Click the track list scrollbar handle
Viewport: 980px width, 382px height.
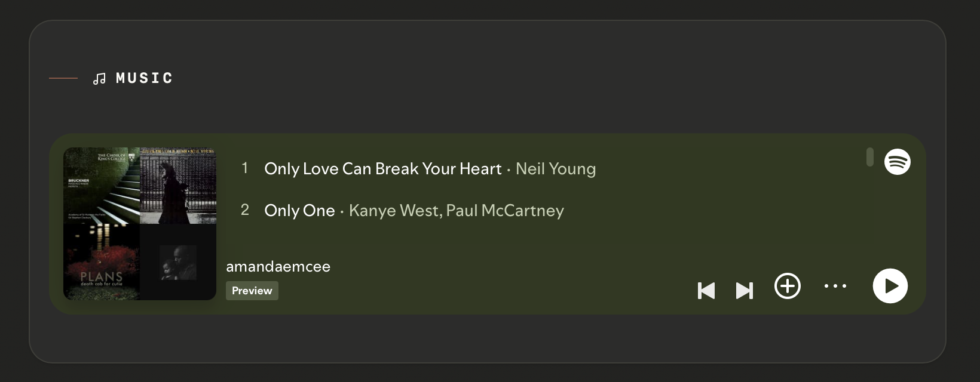869,157
